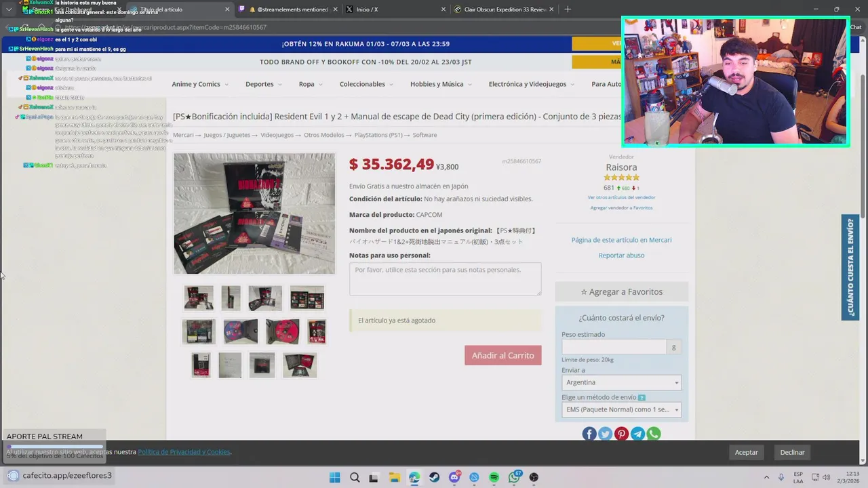
Task: Go to Juegos / Juguetes breadcrumb
Action: [226, 135]
